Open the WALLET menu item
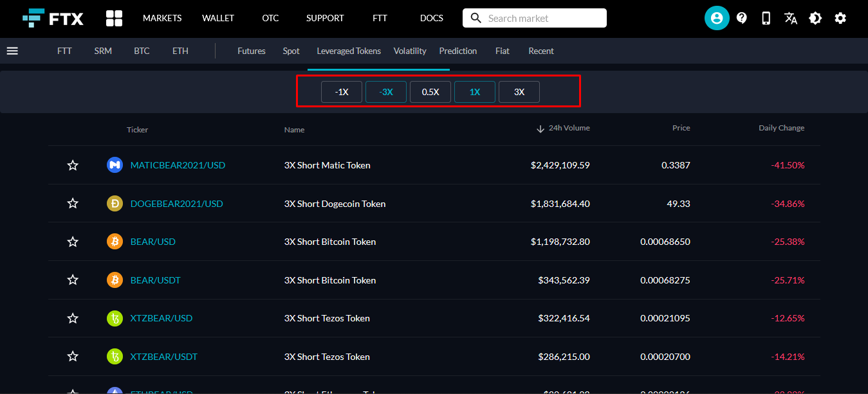 (x=218, y=18)
